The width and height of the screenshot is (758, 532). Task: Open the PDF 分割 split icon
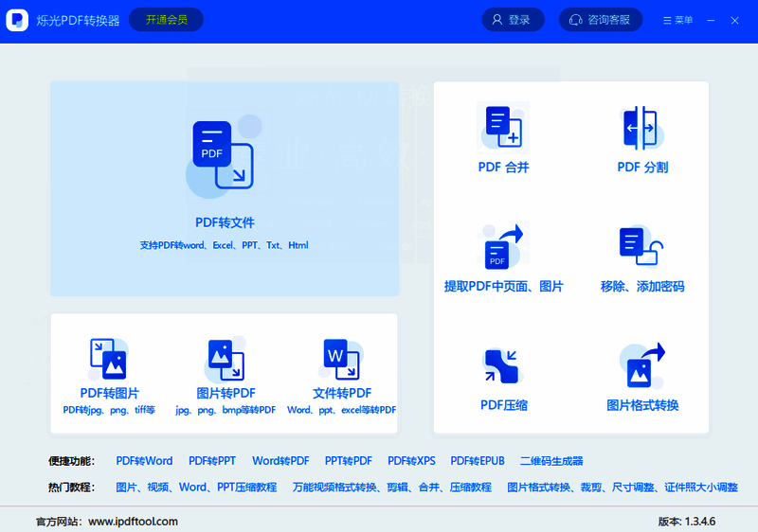[x=642, y=128]
